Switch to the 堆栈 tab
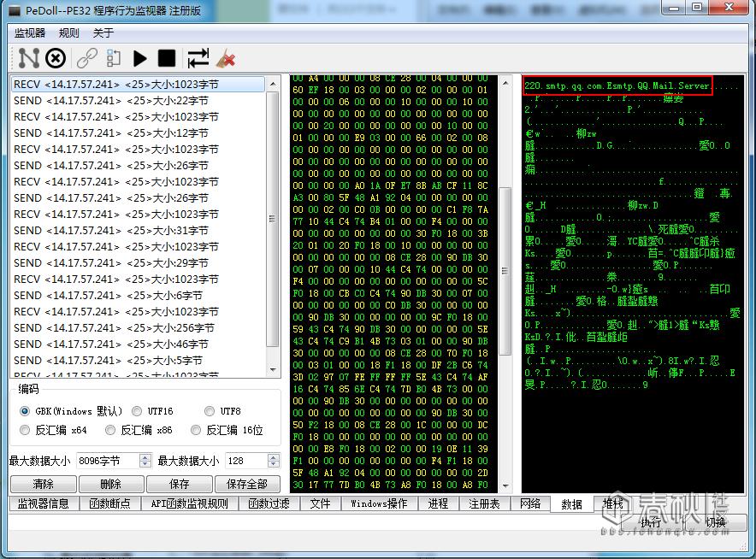The image size is (756, 559). click(612, 503)
